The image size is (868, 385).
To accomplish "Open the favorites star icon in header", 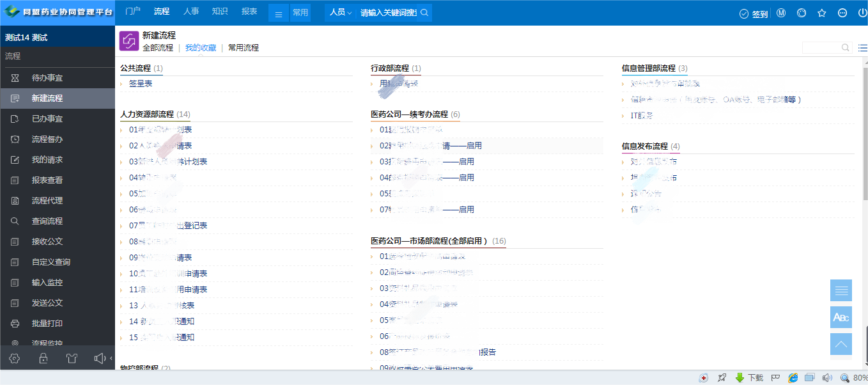I will [x=822, y=13].
